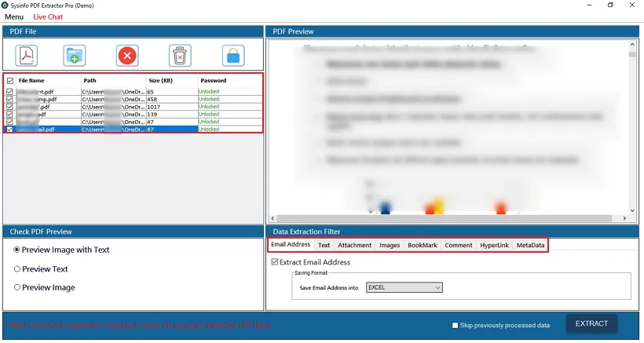
Task: Click the EXTRACT button
Action: click(591, 323)
